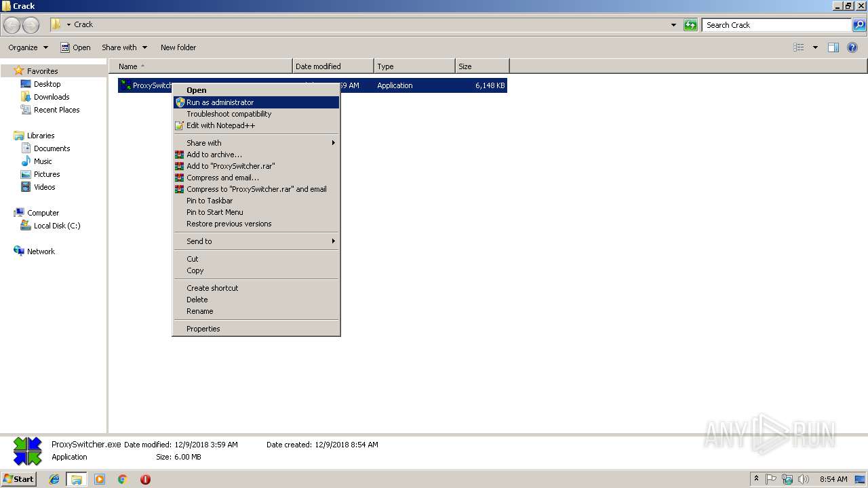Select Pin to Start Menu
Image resolution: width=868 pixels, height=488 pixels.
256,212
